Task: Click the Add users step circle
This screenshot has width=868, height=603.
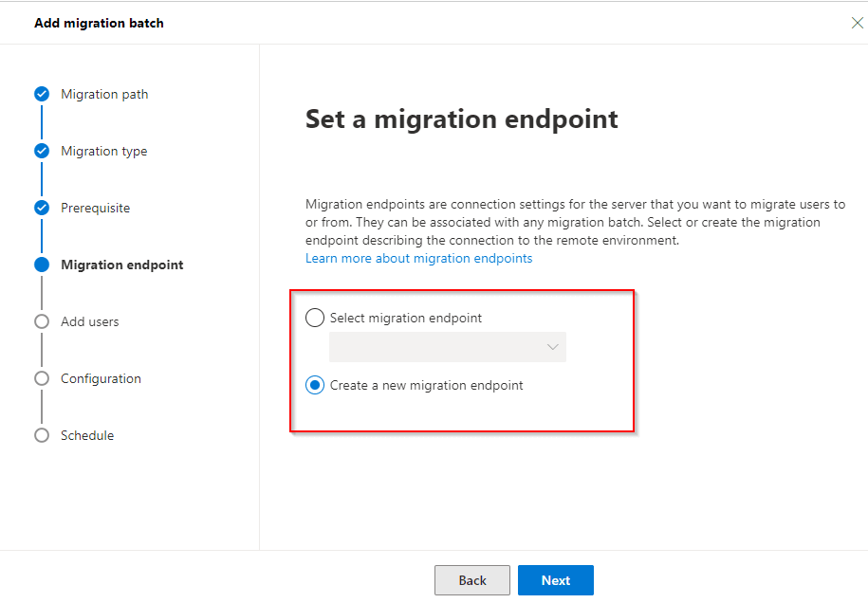Action: click(x=42, y=321)
